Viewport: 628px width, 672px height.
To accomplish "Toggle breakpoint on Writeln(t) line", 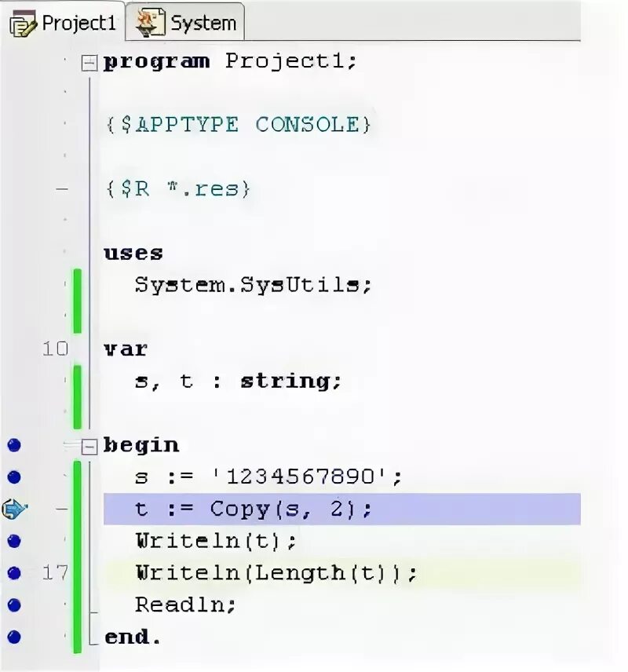I will pos(13,541).
